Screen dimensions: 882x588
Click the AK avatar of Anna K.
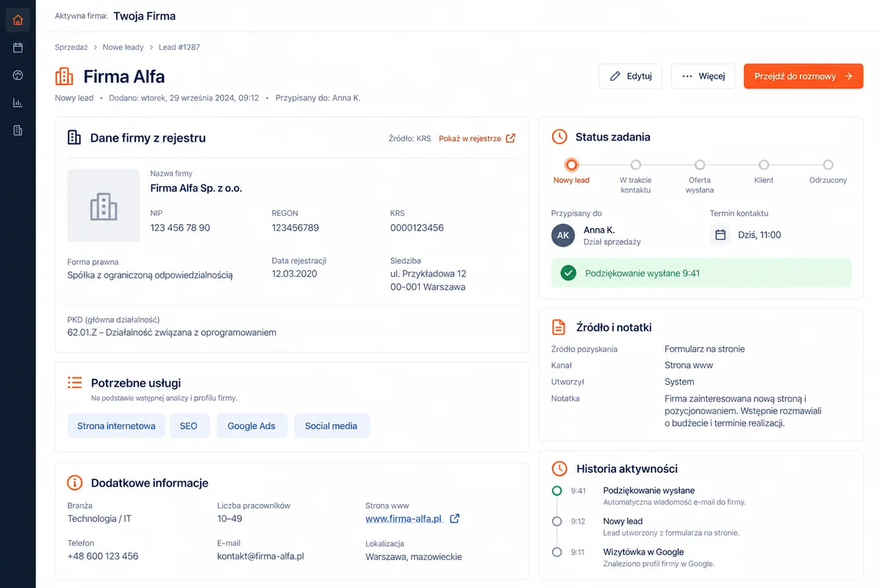[x=563, y=235]
